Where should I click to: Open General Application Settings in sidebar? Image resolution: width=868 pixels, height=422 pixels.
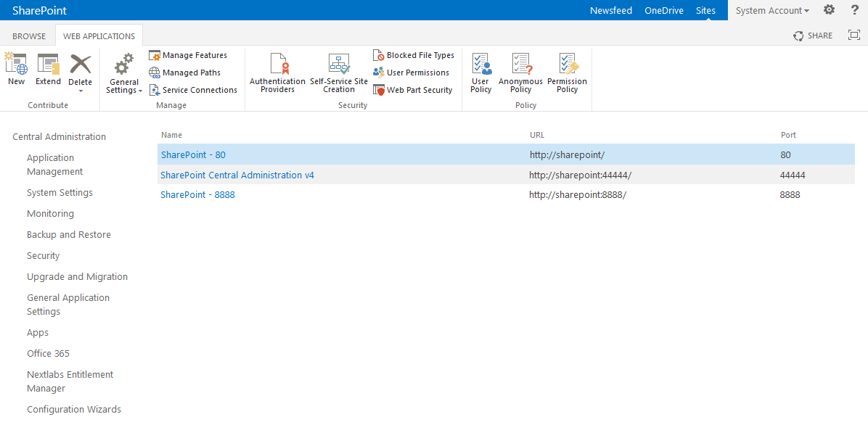click(x=68, y=305)
